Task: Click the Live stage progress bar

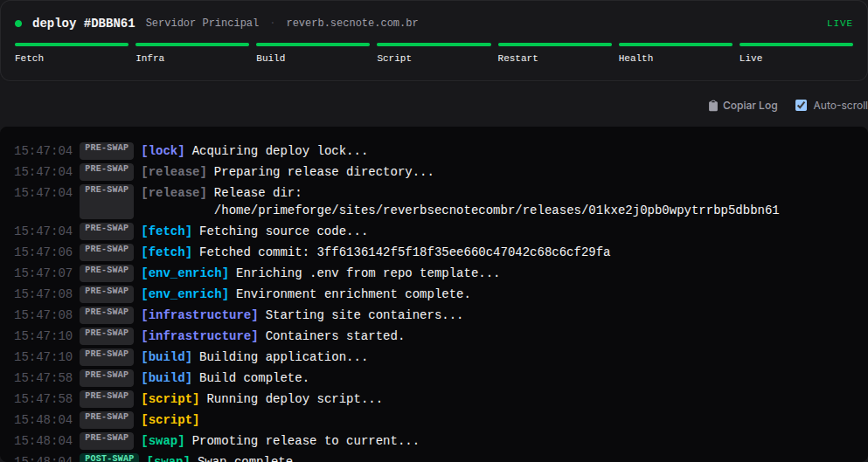Action: pyautogui.click(x=796, y=45)
